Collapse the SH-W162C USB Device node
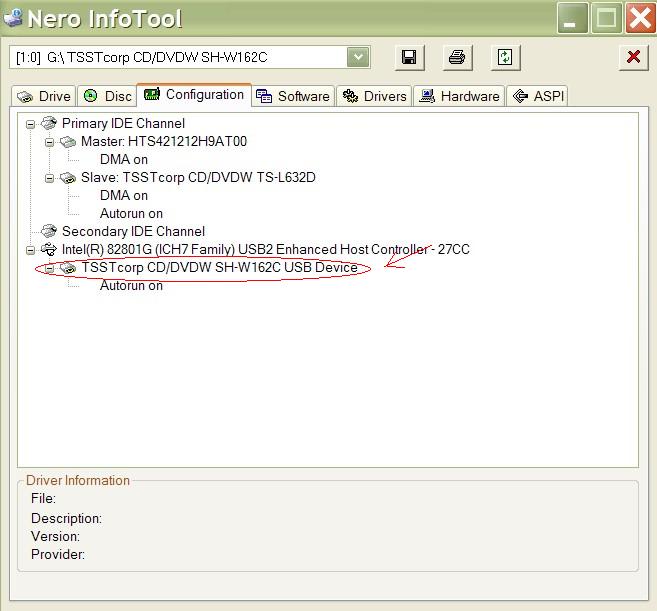The image size is (657, 611). [x=49, y=268]
